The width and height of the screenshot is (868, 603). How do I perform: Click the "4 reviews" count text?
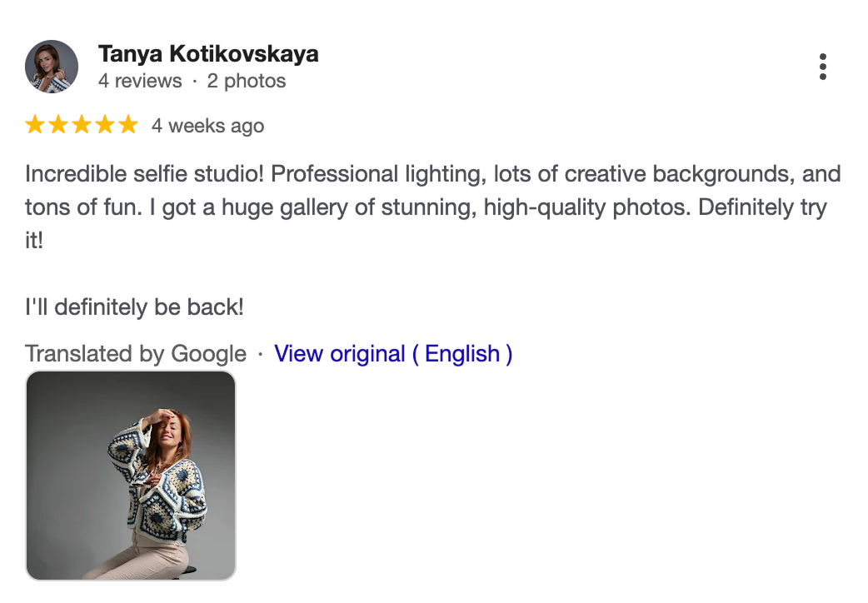[140, 81]
